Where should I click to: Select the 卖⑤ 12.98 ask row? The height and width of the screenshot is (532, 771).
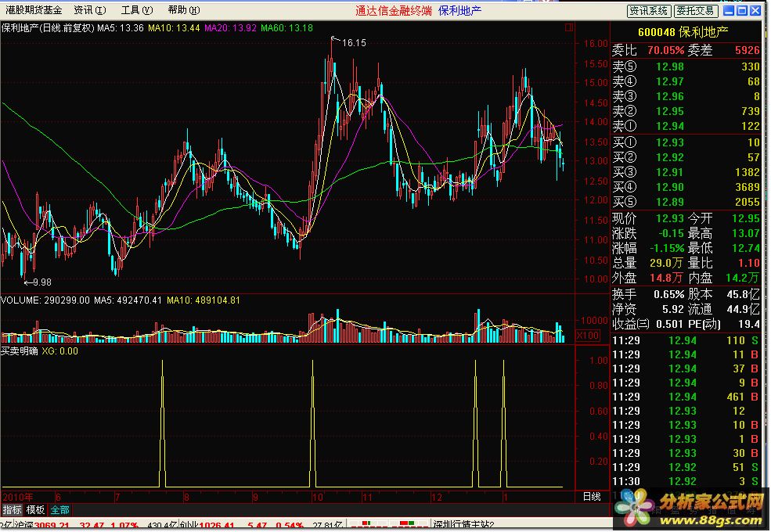click(x=686, y=66)
